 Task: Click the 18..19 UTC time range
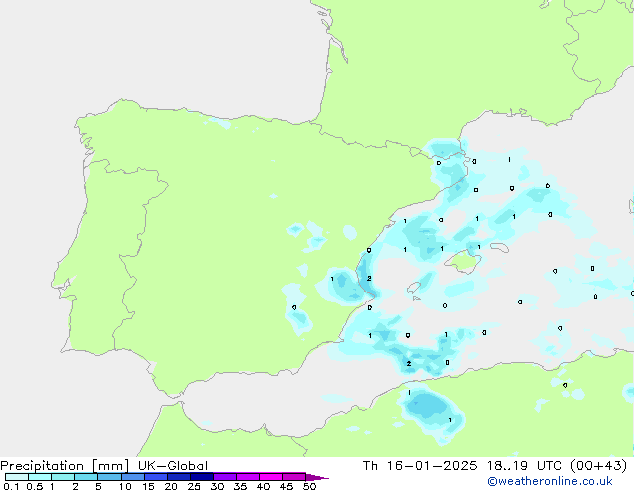coord(524,466)
